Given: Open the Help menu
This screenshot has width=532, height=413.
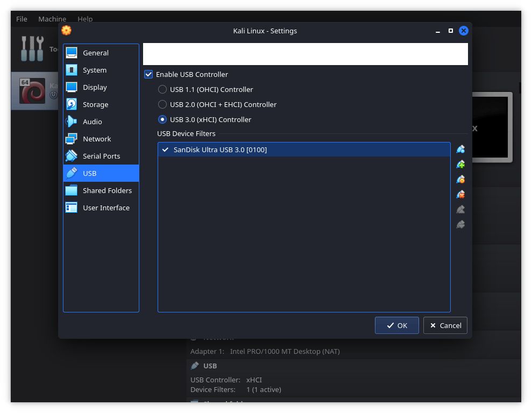Looking at the screenshot, I should click(x=85, y=19).
